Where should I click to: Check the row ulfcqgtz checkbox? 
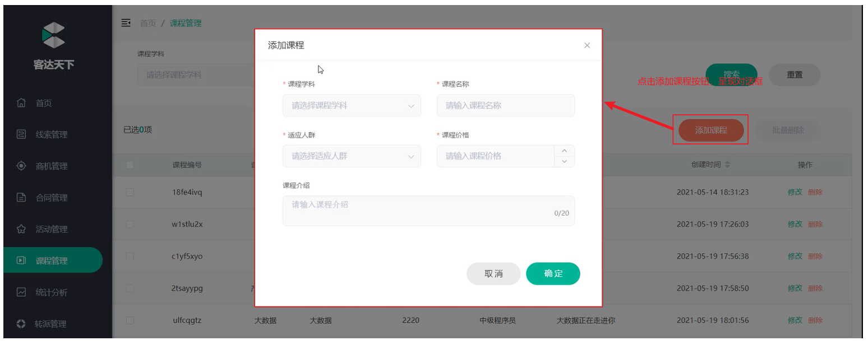coord(130,320)
